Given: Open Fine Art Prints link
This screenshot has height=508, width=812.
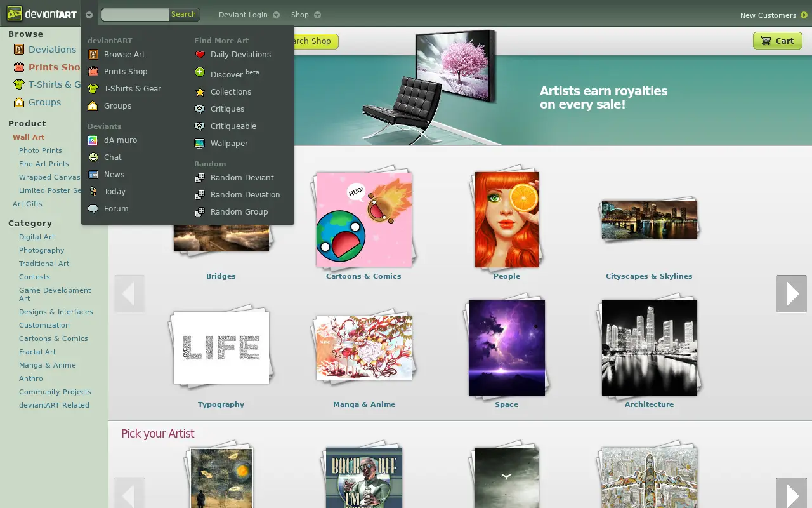Looking at the screenshot, I should tap(44, 164).
